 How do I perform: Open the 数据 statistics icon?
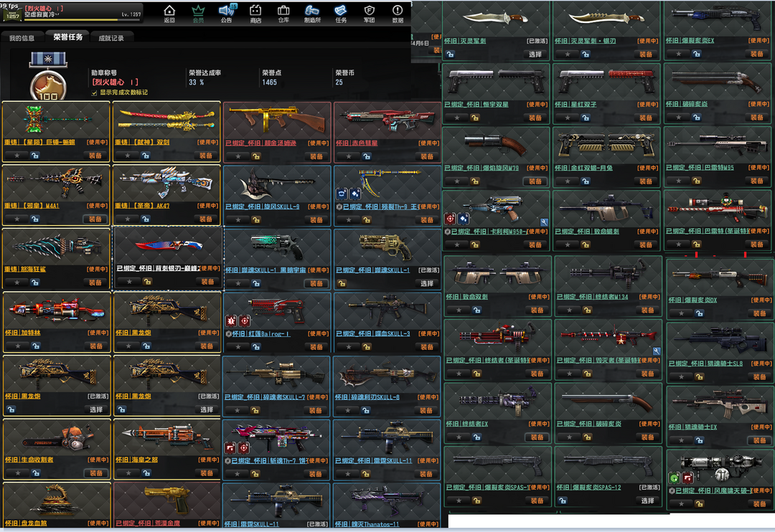[398, 12]
